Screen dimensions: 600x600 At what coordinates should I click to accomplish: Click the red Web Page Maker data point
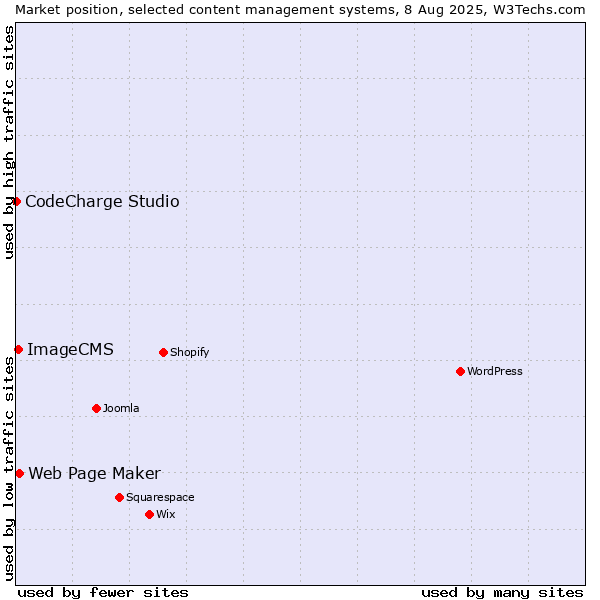[20, 474]
